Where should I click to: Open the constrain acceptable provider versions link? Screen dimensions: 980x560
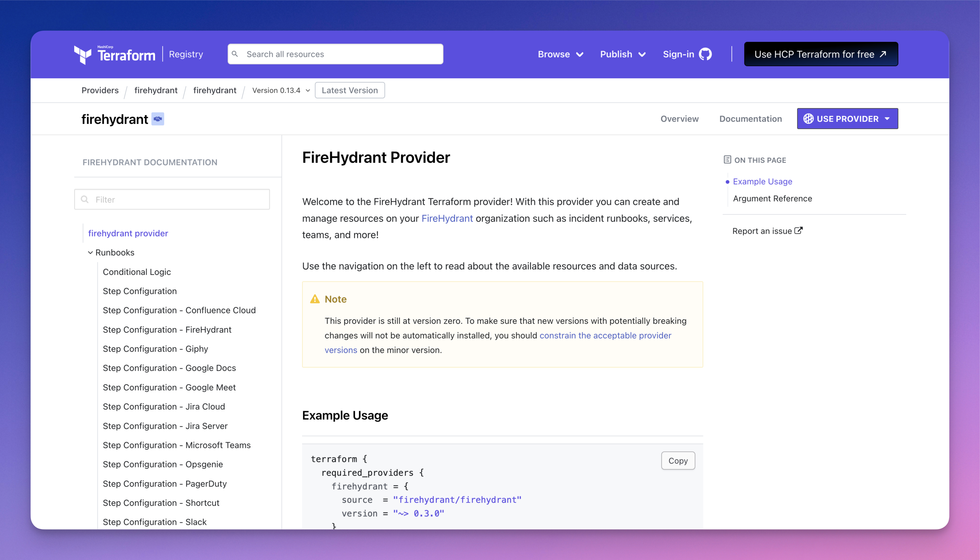[605, 335]
